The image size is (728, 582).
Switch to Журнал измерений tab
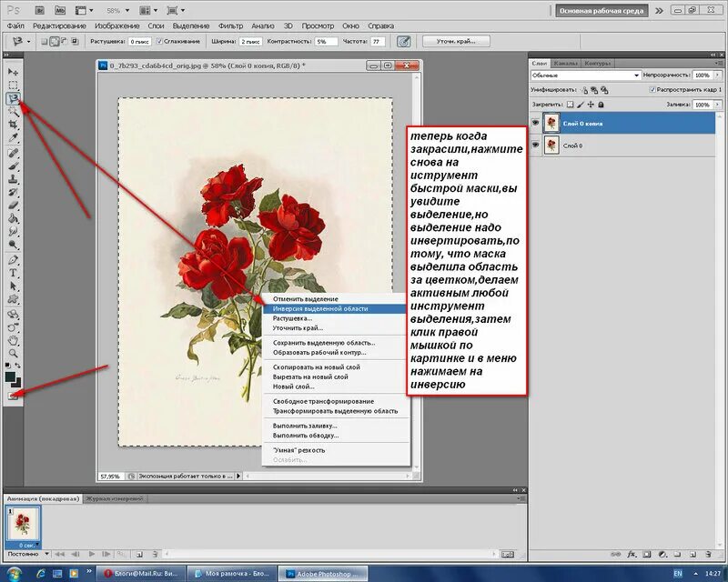pyautogui.click(x=115, y=498)
